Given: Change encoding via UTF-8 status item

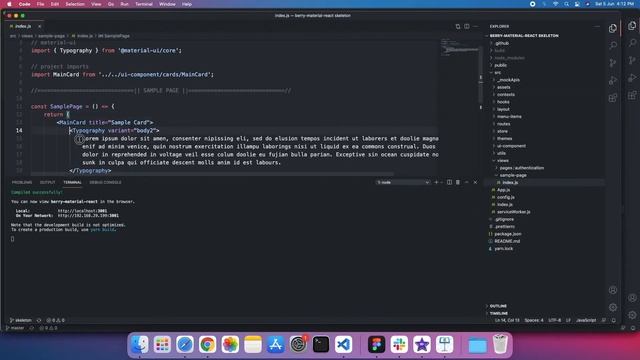Looking at the screenshot, I should (x=554, y=320).
